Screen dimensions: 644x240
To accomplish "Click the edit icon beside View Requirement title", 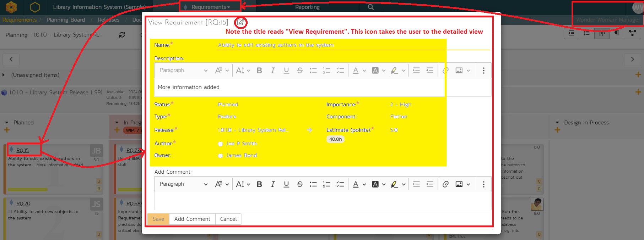I will coord(240,22).
